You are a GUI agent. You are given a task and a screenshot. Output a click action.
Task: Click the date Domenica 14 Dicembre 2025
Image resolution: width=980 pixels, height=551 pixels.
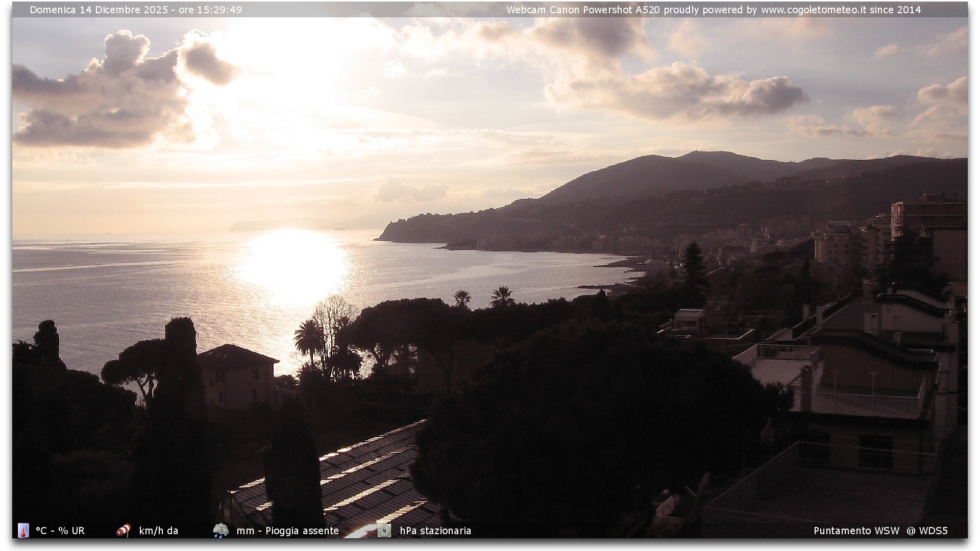click(99, 10)
